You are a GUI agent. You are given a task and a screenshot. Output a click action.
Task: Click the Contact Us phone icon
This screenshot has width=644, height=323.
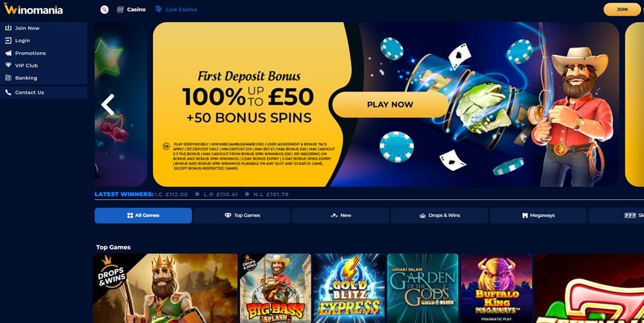pos(8,93)
